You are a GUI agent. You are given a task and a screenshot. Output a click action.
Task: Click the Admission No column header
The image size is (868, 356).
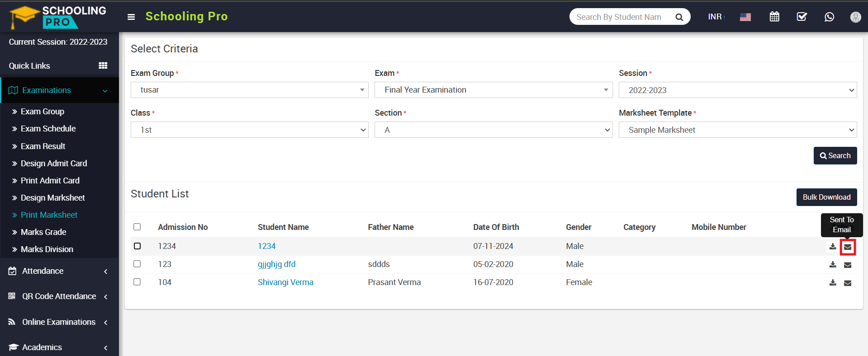183,227
